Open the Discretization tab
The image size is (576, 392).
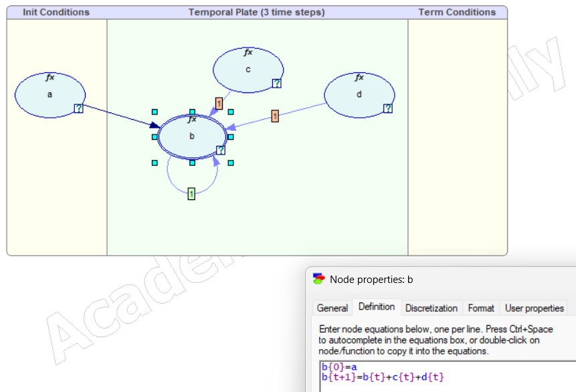click(431, 308)
